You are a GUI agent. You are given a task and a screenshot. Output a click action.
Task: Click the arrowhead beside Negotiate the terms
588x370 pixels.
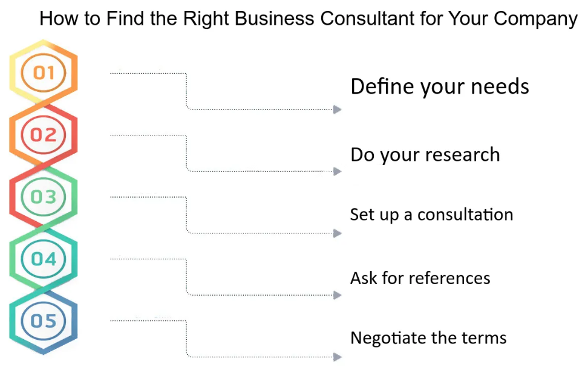coord(337,357)
